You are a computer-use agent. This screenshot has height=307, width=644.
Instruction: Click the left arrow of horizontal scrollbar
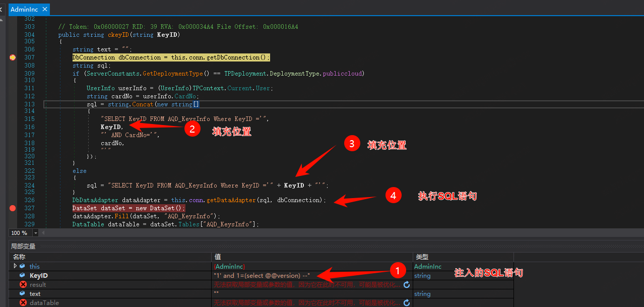pyautogui.click(x=43, y=233)
